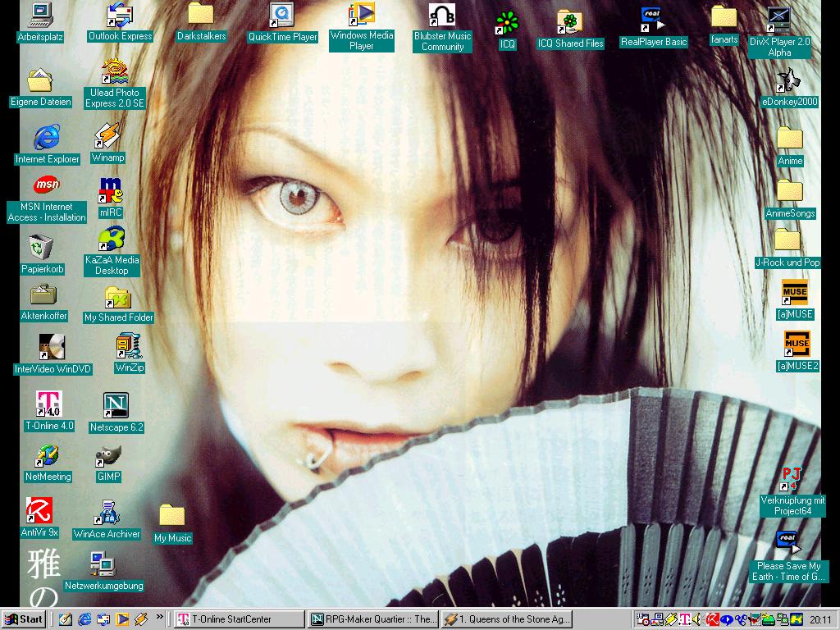
Task: Open the fanarts folder
Action: 724,25
